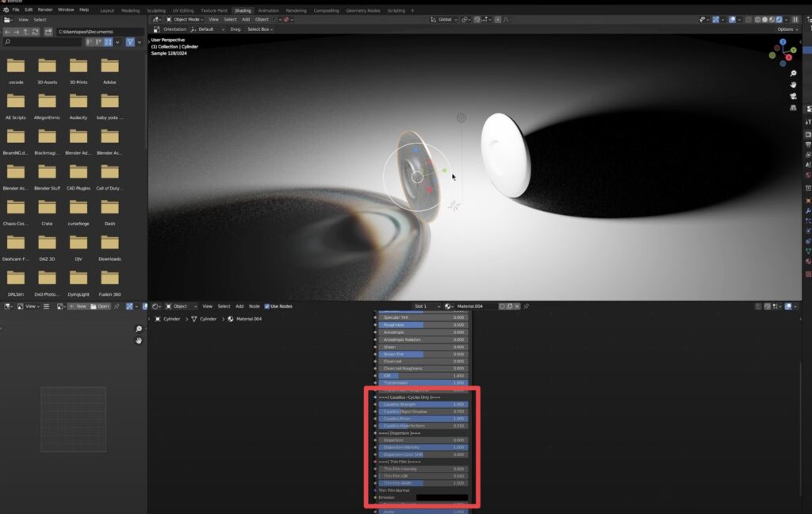Switch file browser to vertical list view
Image resolution: width=812 pixels, height=514 pixels.
coord(90,42)
